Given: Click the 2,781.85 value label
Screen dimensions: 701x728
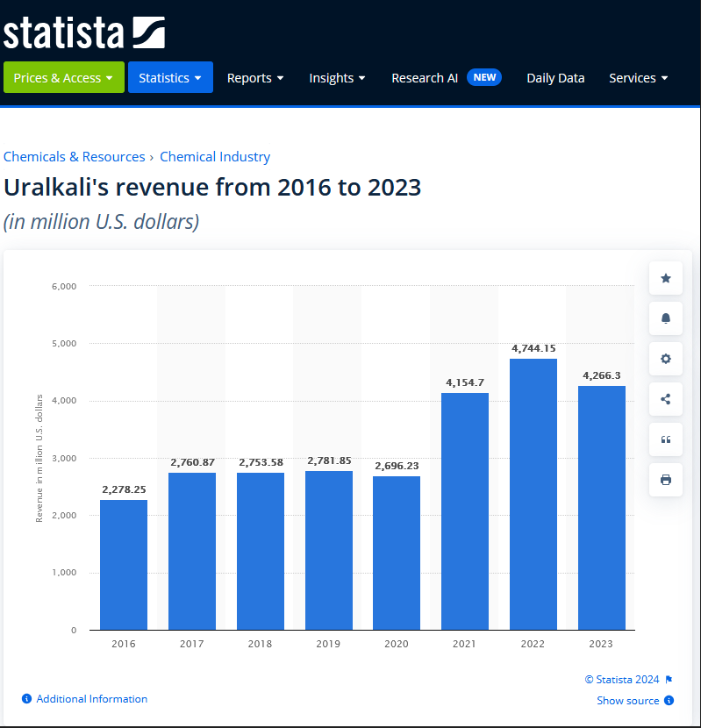Looking at the screenshot, I should tap(329, 460).
